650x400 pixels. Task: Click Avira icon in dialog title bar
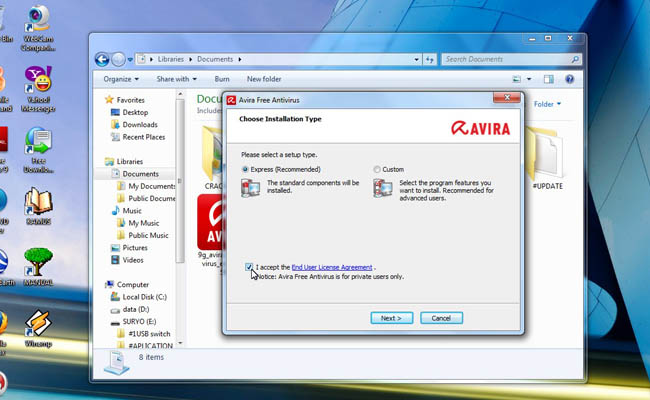(x=231, y=100)
